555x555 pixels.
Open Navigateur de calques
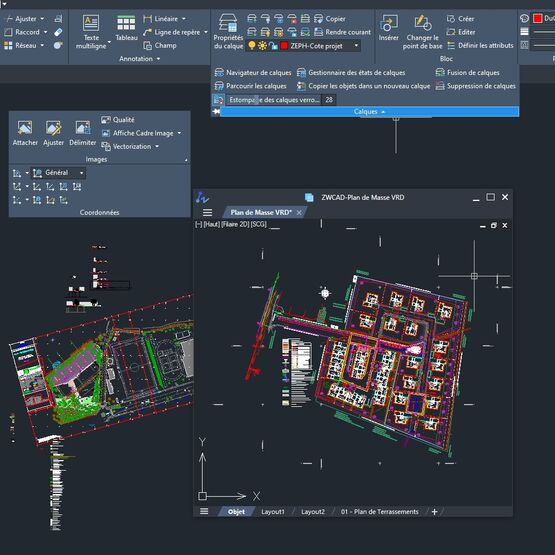[253, 73]
